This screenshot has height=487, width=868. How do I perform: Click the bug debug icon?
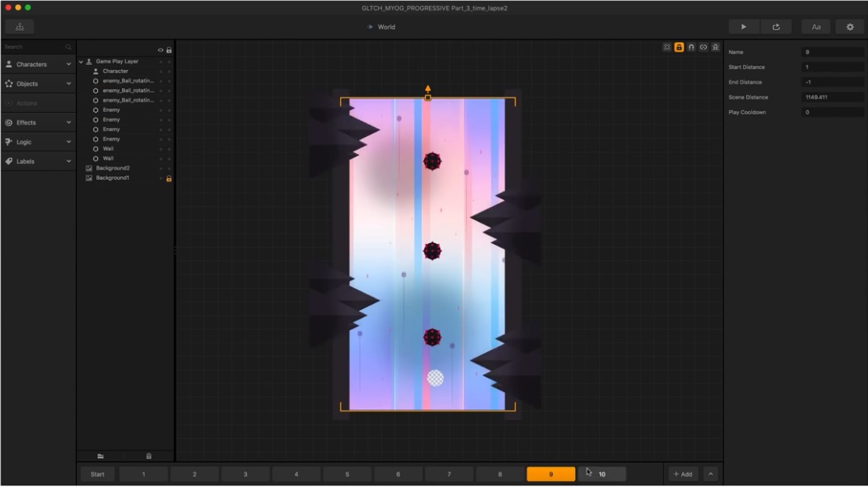tap(715, 47)
